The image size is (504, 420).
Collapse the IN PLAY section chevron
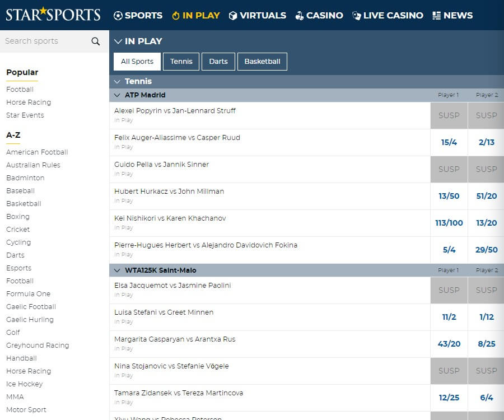tap(118, 41)
